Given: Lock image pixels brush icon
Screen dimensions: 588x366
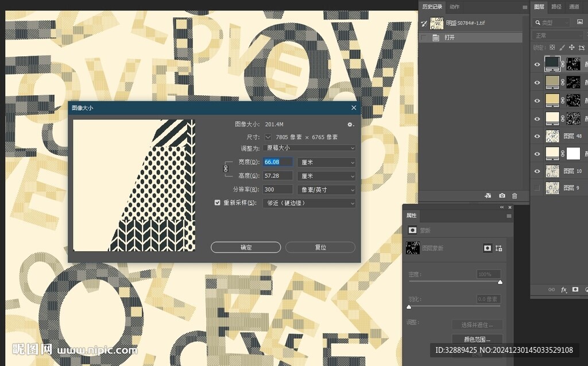Looking at the screenshot, I should point(562,48).
